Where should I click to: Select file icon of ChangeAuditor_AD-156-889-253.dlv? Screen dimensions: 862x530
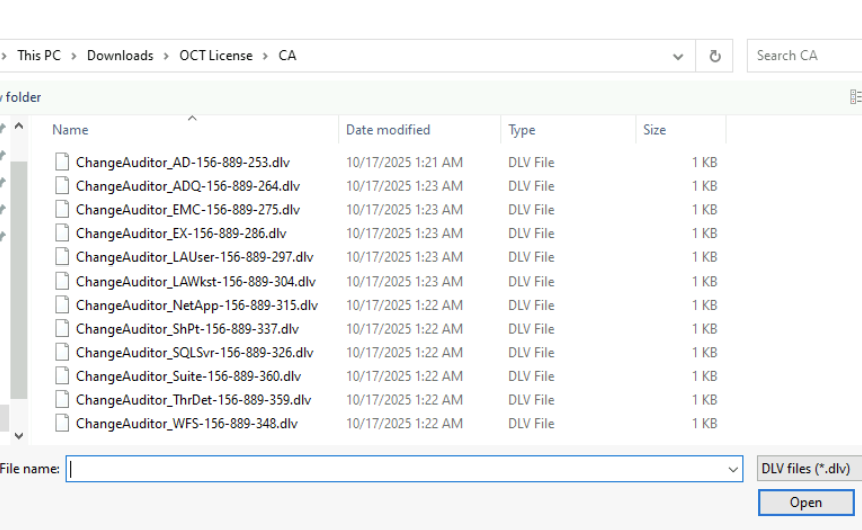[x=62, y=162]
